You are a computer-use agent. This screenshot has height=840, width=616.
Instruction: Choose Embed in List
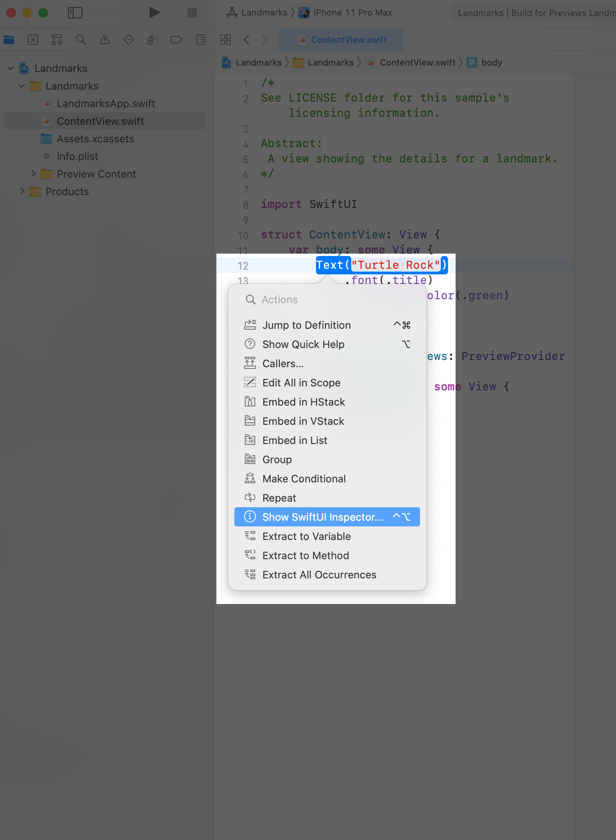(x=327, y=440)
